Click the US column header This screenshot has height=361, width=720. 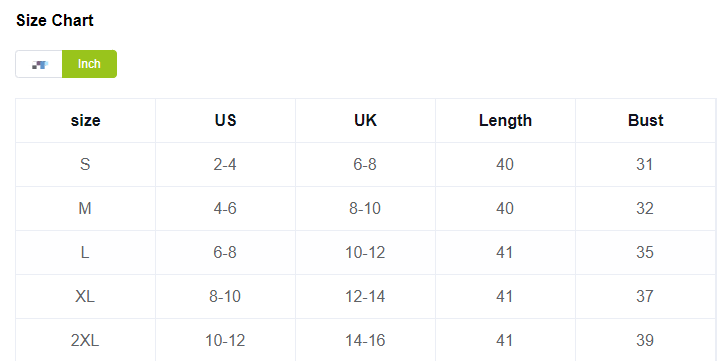(225, 120)
